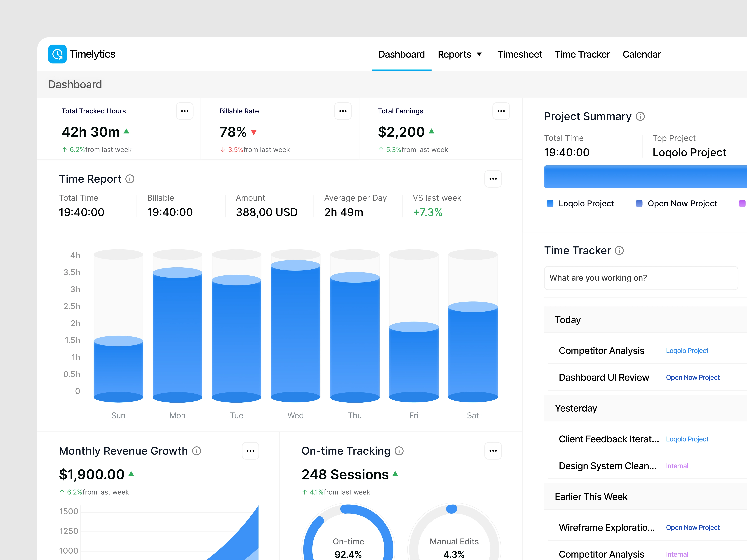Click info icon beside Project Summary
The height and width of the screenshot is (560, 747).
coord(640,117)
